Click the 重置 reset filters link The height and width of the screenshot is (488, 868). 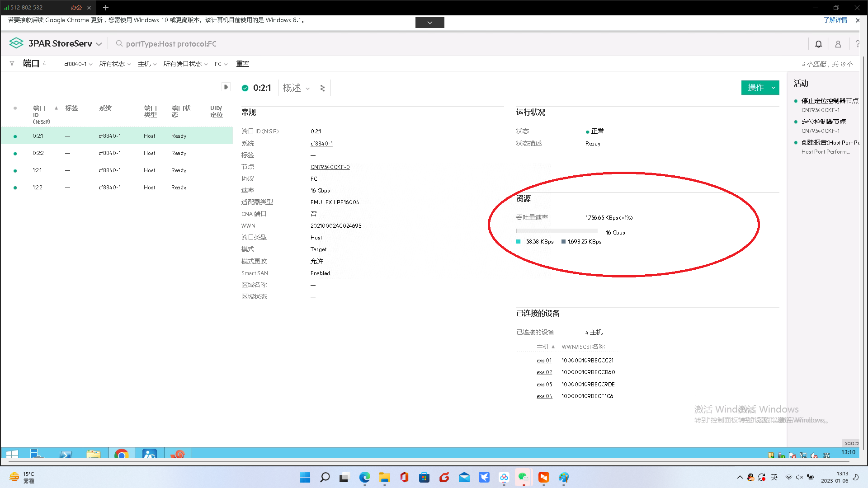[x=242, y=64]
